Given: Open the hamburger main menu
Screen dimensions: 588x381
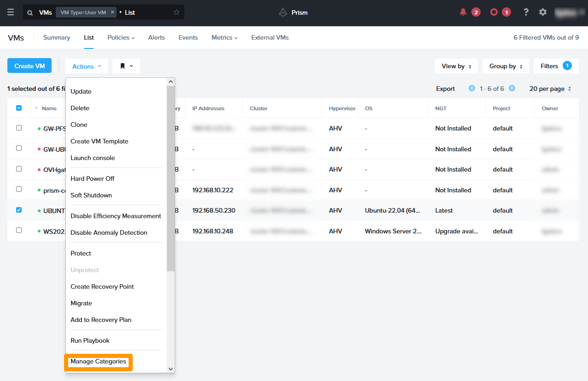Looking at the screenshot, I should pyautogui.click(x=11, y=12).
